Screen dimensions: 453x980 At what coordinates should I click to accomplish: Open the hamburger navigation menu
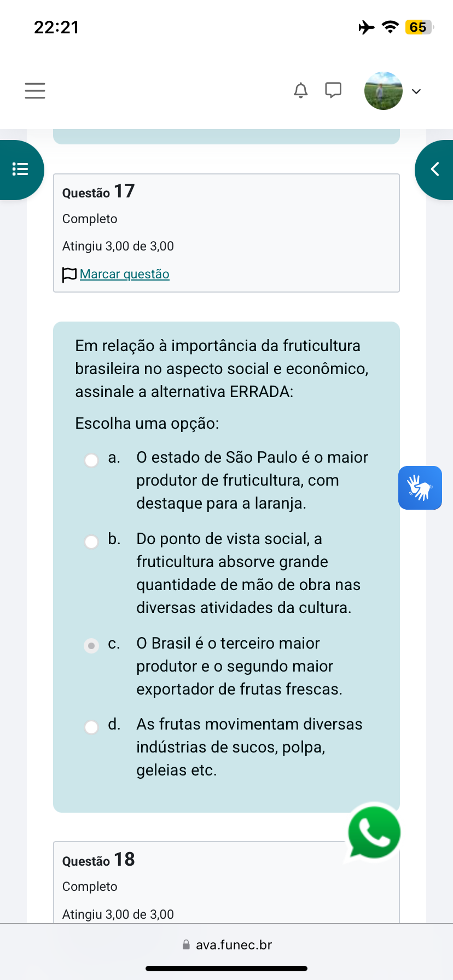click(x=35, y=90)
